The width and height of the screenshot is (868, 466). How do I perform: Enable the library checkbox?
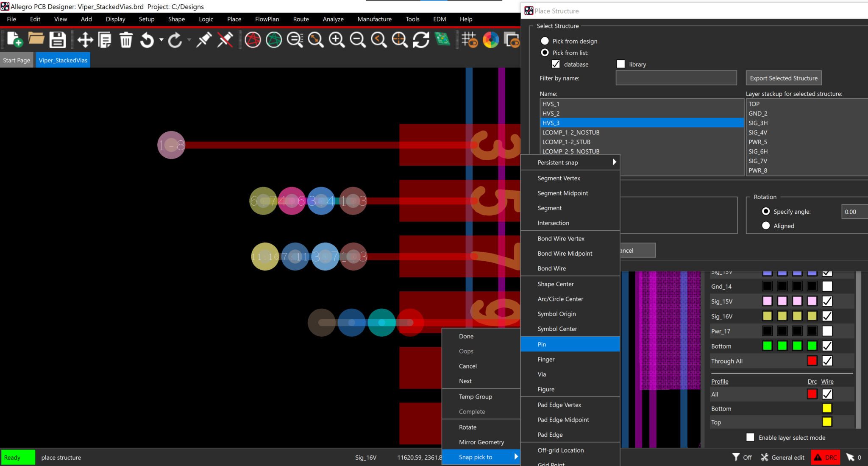click(x=620, y=64)
